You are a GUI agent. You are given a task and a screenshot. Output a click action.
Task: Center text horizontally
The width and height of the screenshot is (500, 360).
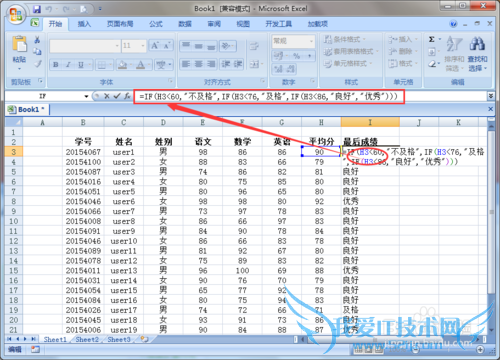click(x=199, y=64)
